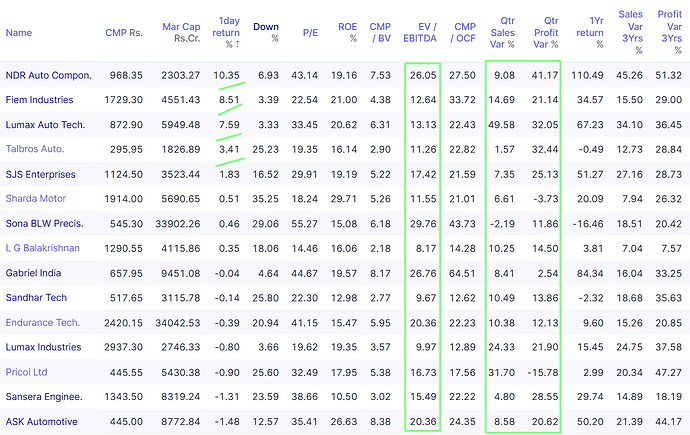Viewport: 690px width, 435px height.
Task: Select Gabriel India EV/EBITDA 26.76
Action: (423, 273)
